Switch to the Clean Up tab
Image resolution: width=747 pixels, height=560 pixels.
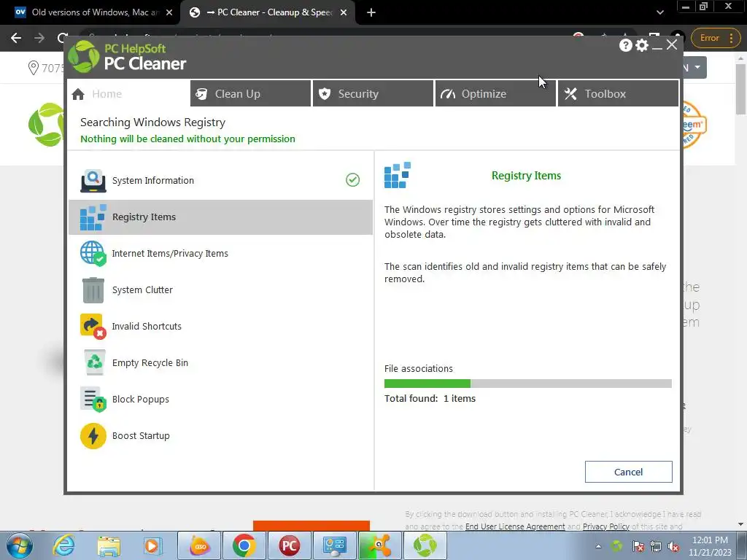click(251, 94)
